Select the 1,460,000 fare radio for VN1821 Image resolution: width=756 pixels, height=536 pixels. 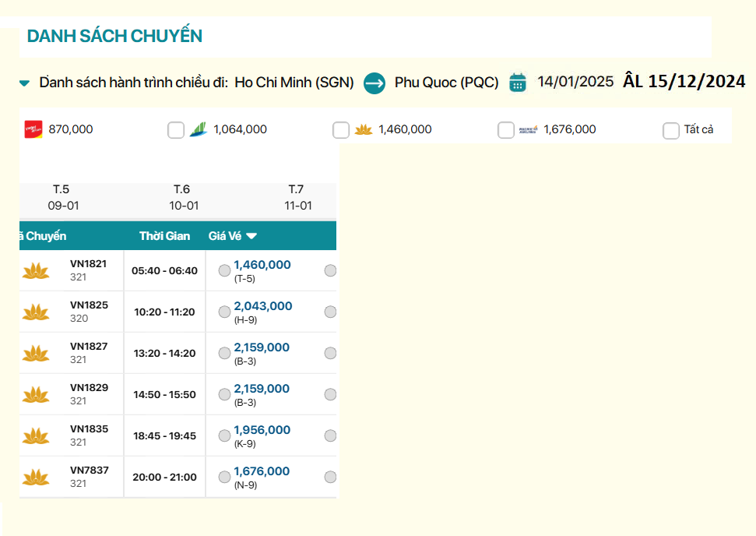(x=224, y=270)
